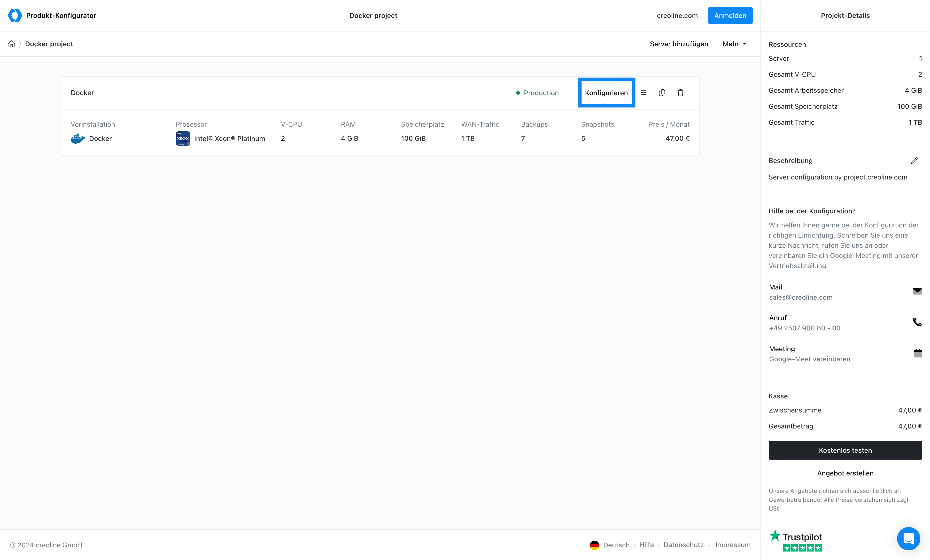The image size is (930, 560).
Task: Open the Datenschutz footer link
Action: pos(684,545)
